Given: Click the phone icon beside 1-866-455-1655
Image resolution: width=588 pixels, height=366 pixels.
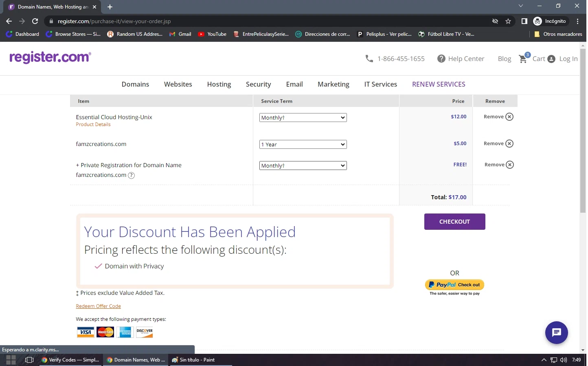Looking at the screenshot, I should point(370,59).
